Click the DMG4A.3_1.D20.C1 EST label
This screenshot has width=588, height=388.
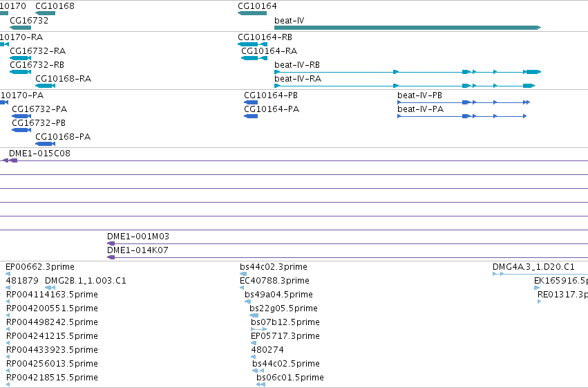click(x=533, y=267)
